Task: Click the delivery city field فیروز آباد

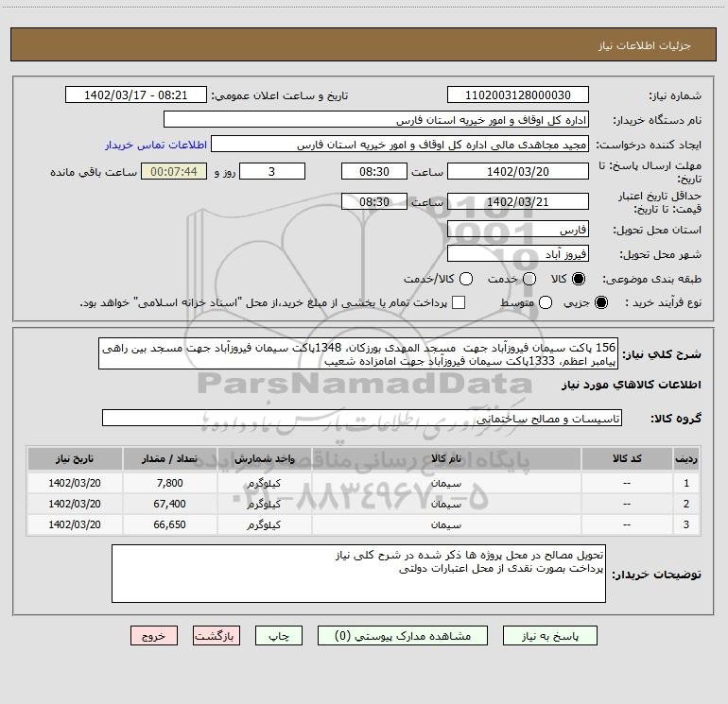Action: point(518,254)
